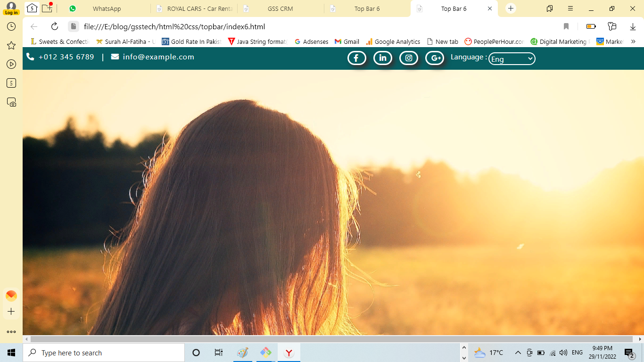Open the Windows Start menu
The width and height of the screenshot is (644, 362).
click(x=11, y=353)
